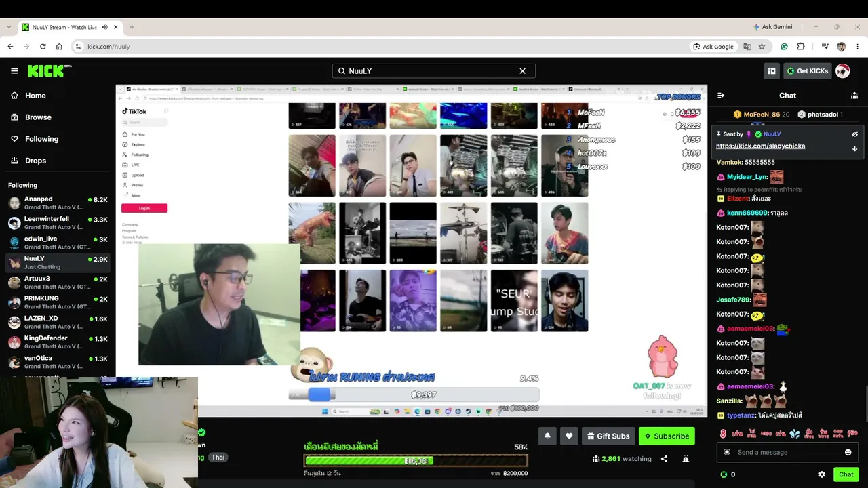Open the emoji picker in chat
This screenshot has height=488, width=868.
[848, 452]
